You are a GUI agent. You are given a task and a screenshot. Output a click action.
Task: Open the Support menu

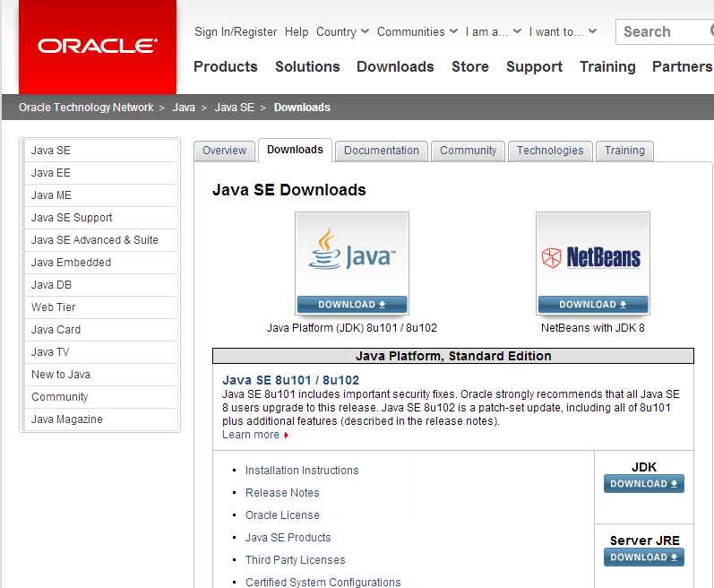coord(534,66)
